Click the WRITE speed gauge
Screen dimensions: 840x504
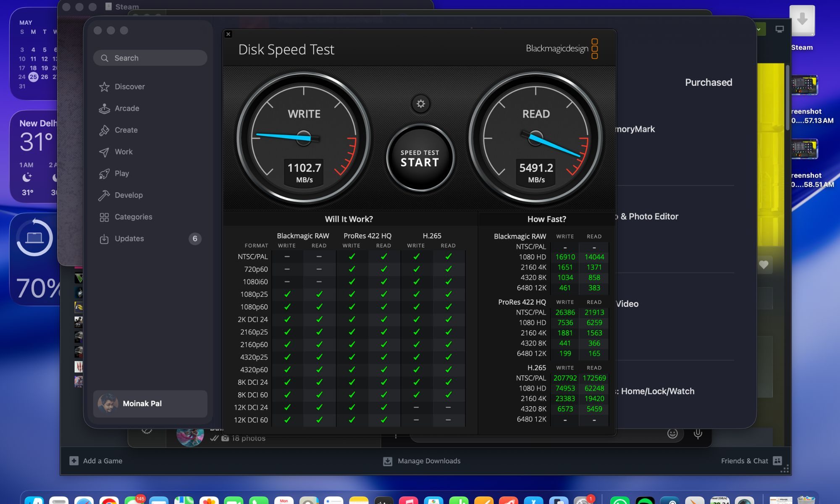click(x=303, y=138)
